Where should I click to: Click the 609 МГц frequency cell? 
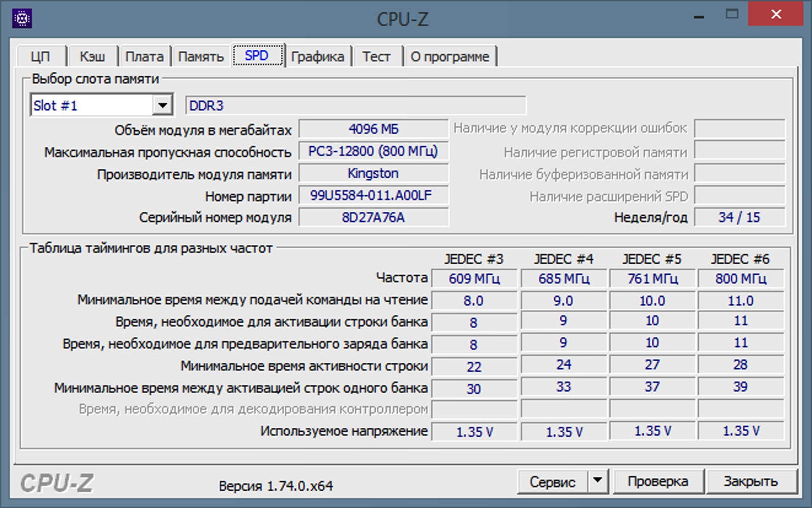[x=474, y=278]
